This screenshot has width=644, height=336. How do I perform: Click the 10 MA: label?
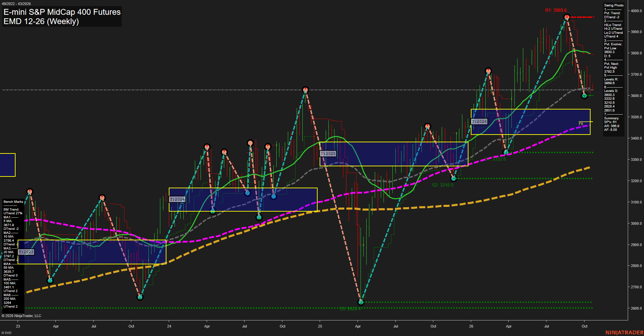pos(9,237)
